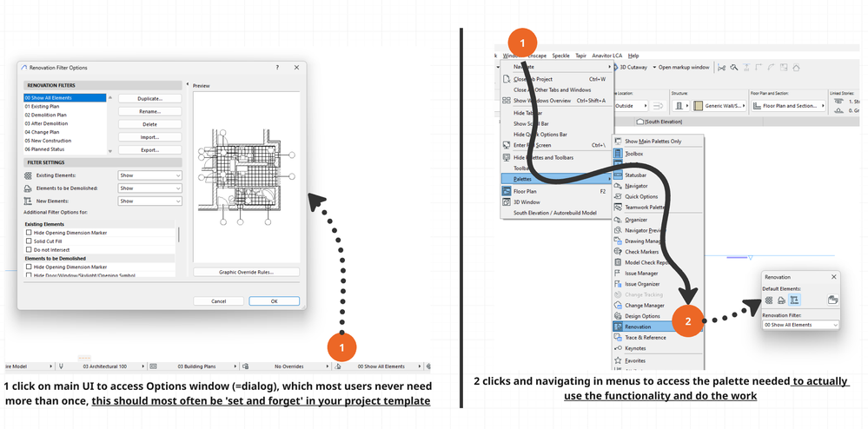Open the Help menu
This screenshot has width=868, height=429.
coord(633,56)
